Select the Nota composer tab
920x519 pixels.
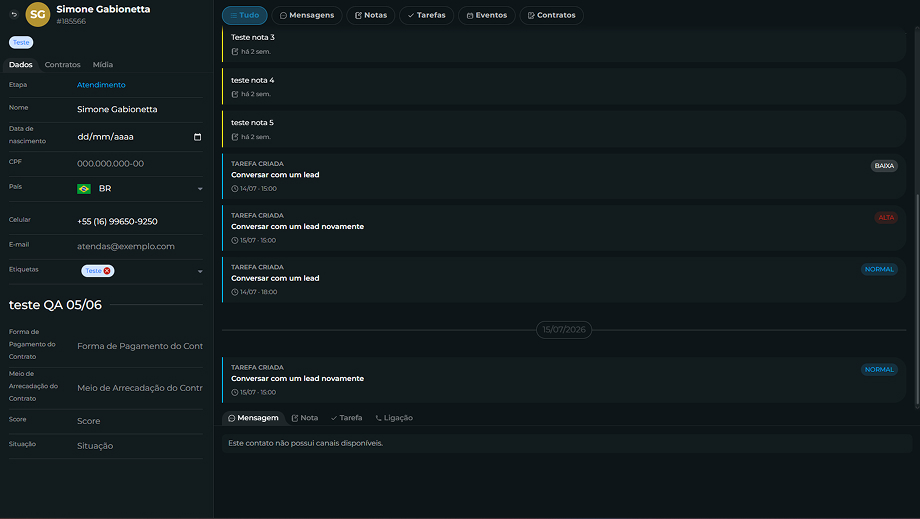[305, 418]
